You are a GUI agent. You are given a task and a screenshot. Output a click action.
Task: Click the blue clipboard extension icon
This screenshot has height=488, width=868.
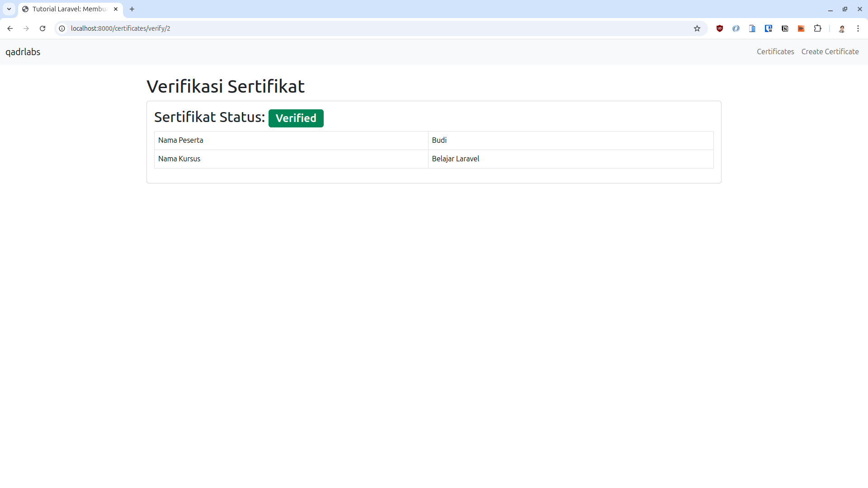(x=752, y=28)
